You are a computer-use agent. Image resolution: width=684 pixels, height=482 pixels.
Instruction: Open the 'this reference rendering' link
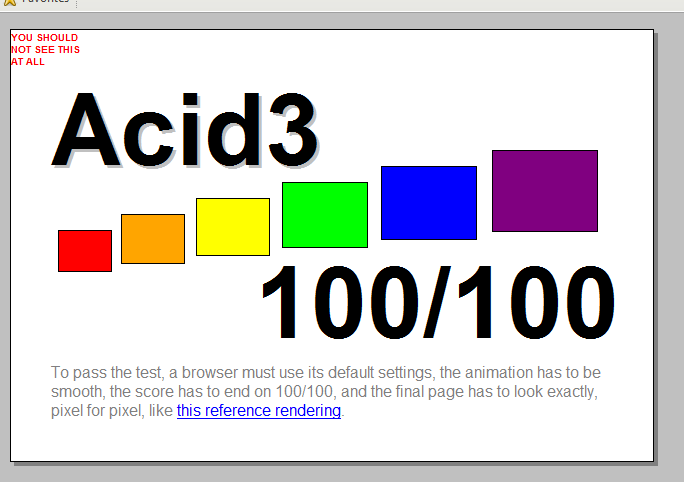pyautogui.click(x=259, y=411)
